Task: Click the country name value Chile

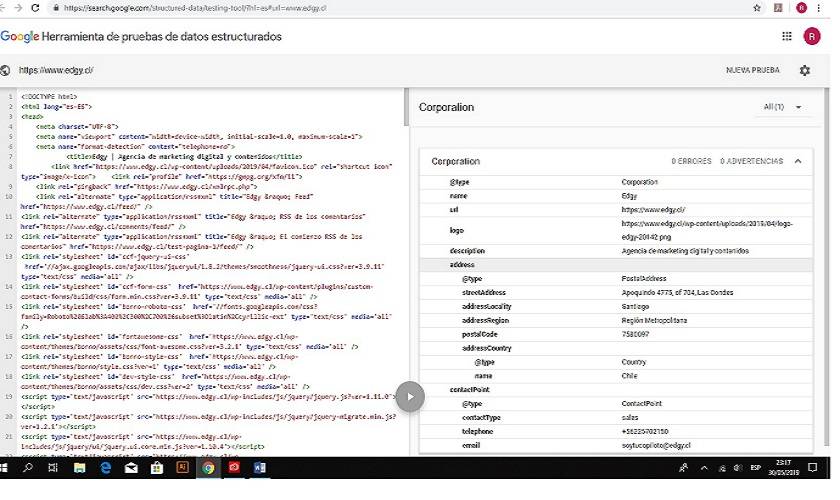Action: pos(629,376)
